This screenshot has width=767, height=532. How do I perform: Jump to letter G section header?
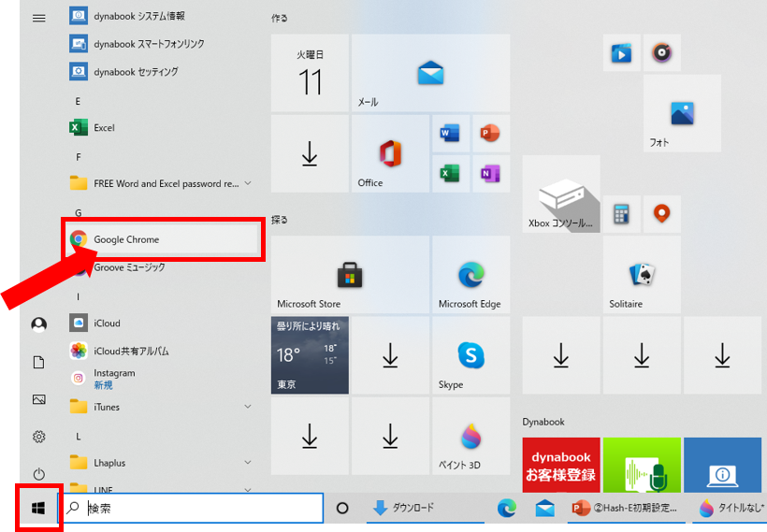(x=78, y=212)
